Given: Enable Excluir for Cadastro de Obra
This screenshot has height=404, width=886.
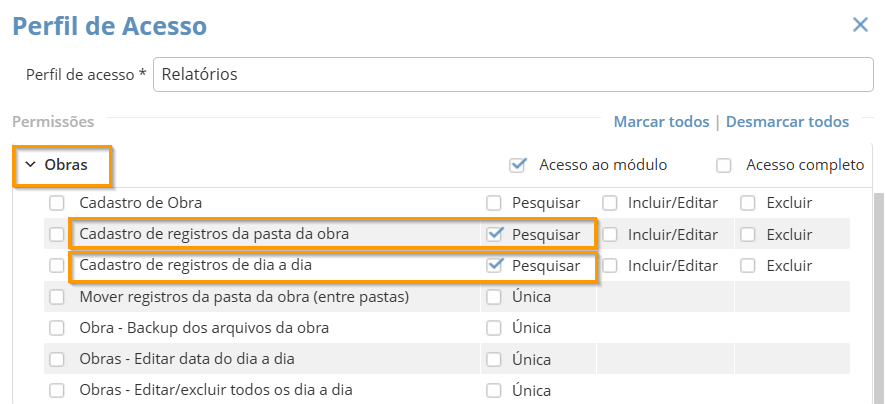Looking at the screenshot, I should (748, 203).
